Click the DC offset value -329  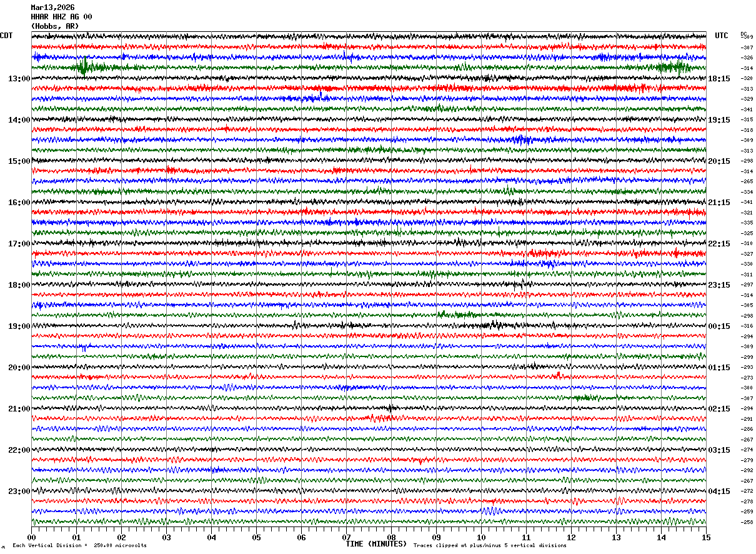click(x=747, y=99)
